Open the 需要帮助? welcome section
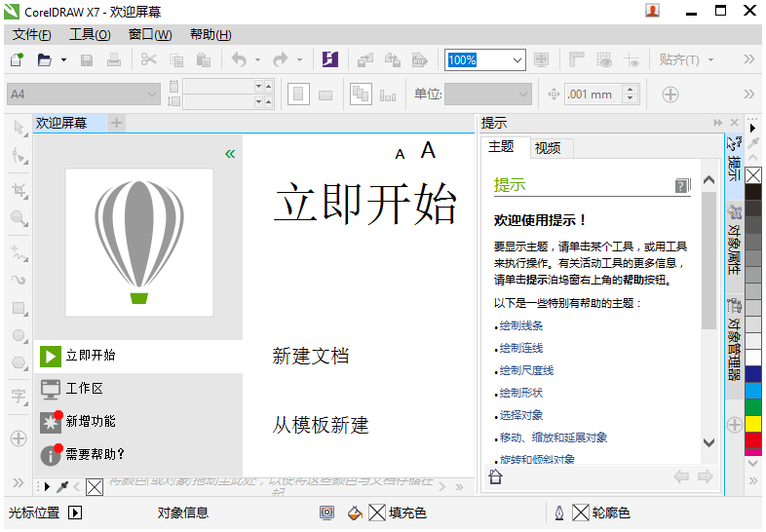 [x=138, y=454]
